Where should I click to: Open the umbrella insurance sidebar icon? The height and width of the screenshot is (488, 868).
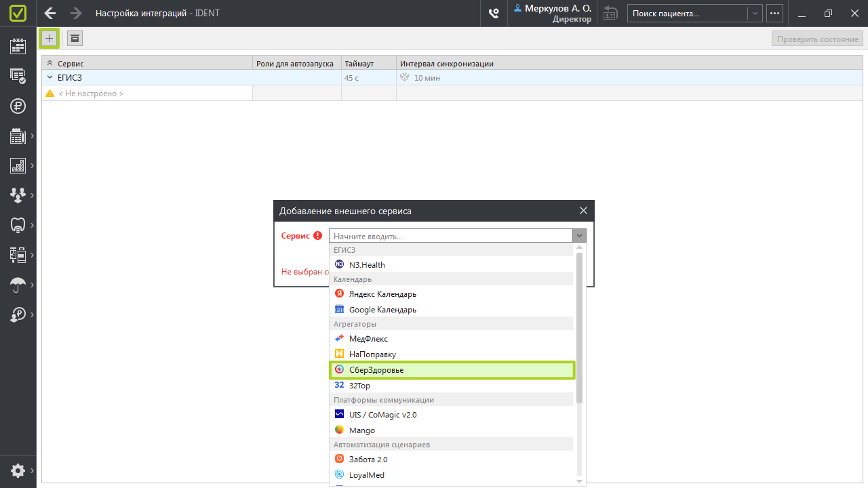coord(18,285)
